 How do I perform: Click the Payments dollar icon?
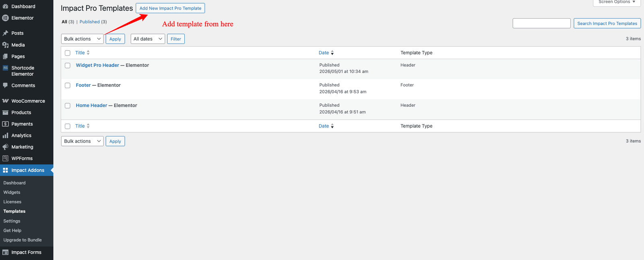coord(5,124)
